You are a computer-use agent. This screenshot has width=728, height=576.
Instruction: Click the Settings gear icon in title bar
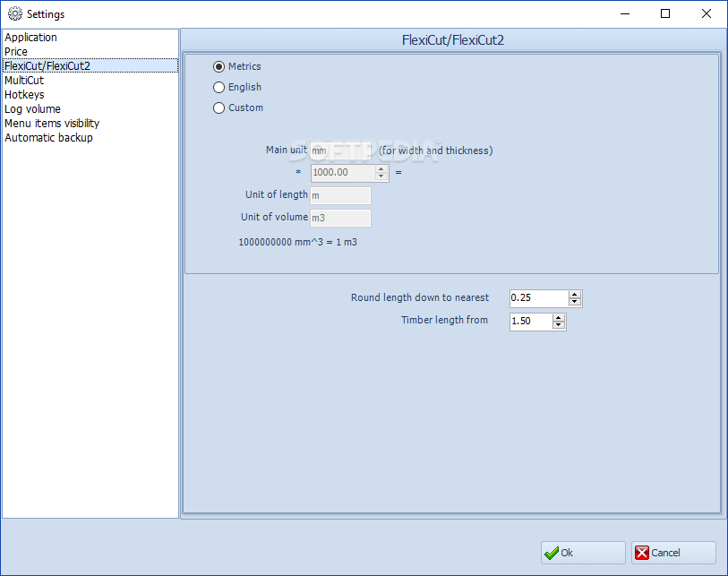tap(15, 14)
